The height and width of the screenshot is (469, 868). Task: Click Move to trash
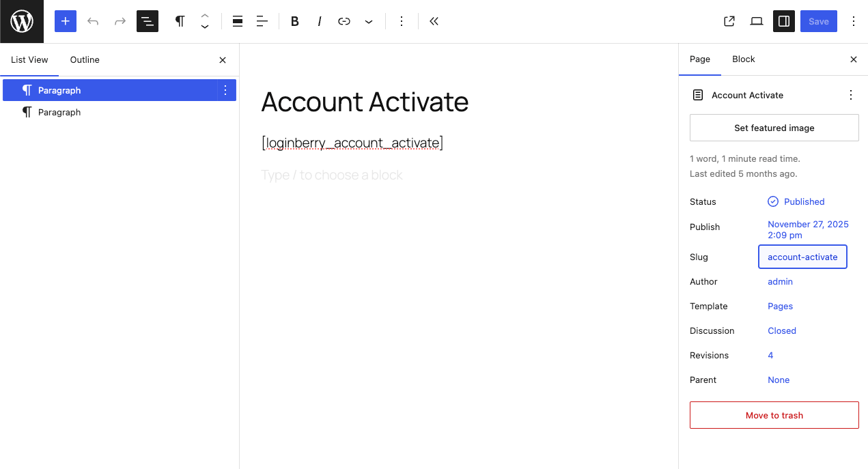coord(774,415)
